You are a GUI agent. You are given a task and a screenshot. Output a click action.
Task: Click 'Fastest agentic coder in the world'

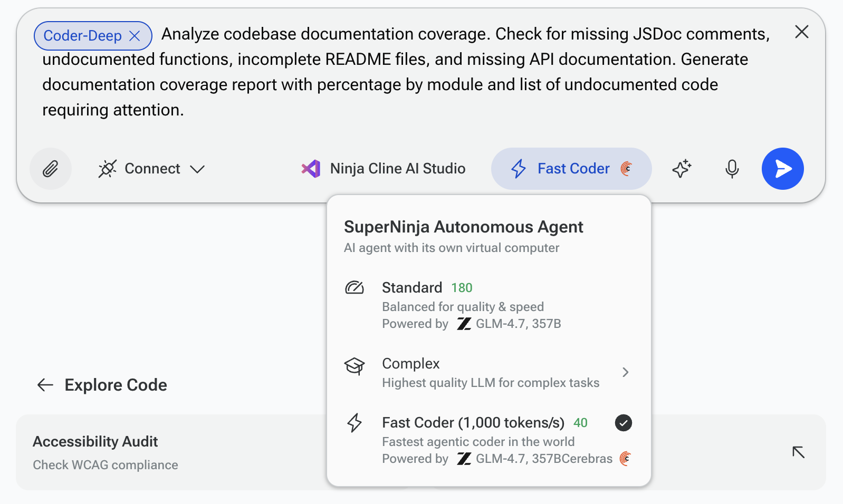click(478, 442)
